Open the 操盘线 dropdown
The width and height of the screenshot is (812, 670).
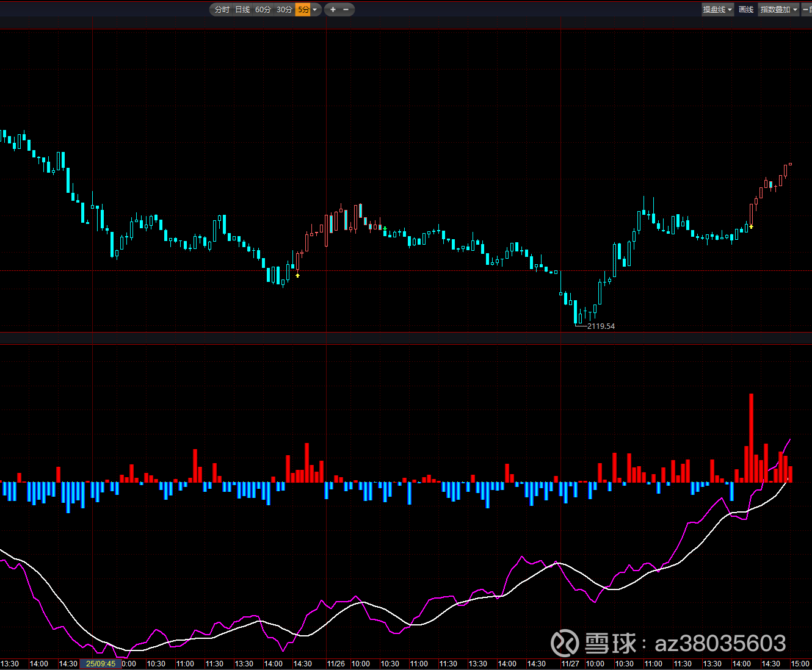[717, 10]
